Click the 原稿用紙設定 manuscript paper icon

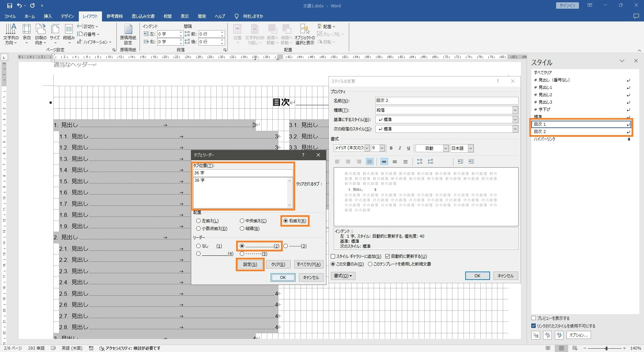128,34
